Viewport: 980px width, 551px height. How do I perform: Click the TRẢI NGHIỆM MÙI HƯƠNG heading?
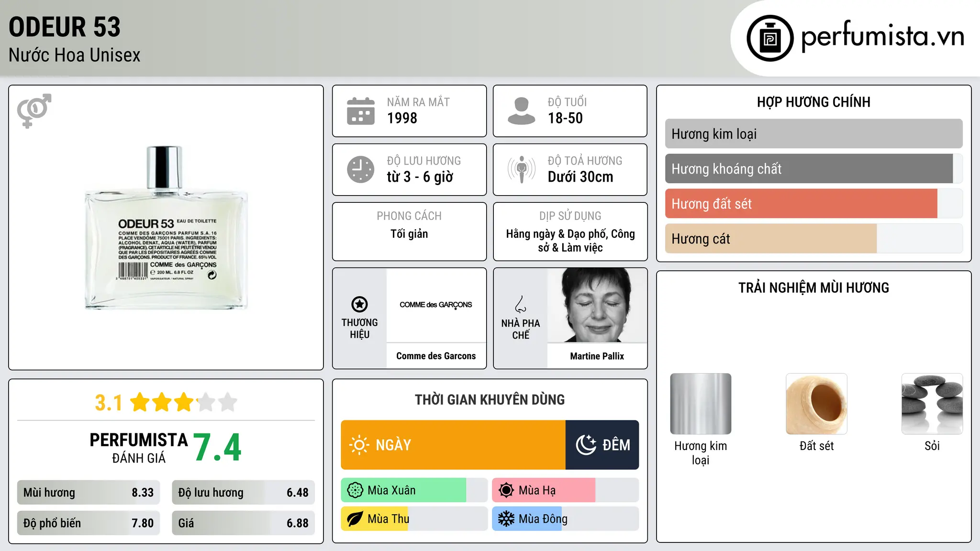[813, 287]
